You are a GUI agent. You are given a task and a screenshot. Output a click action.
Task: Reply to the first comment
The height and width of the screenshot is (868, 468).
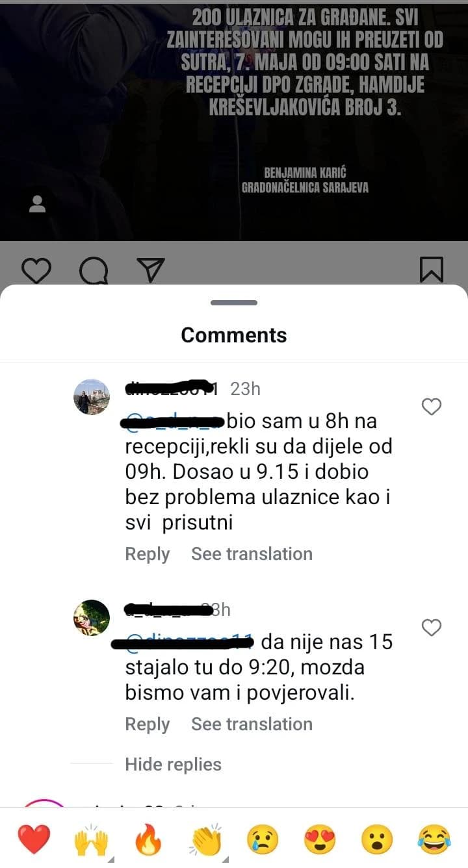(148, 554)
